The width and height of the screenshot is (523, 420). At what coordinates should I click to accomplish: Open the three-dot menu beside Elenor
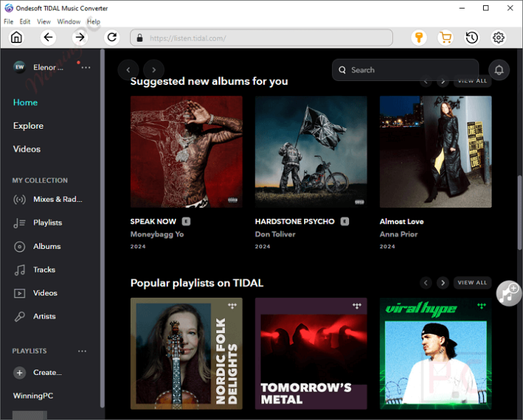tap(86, 67)
